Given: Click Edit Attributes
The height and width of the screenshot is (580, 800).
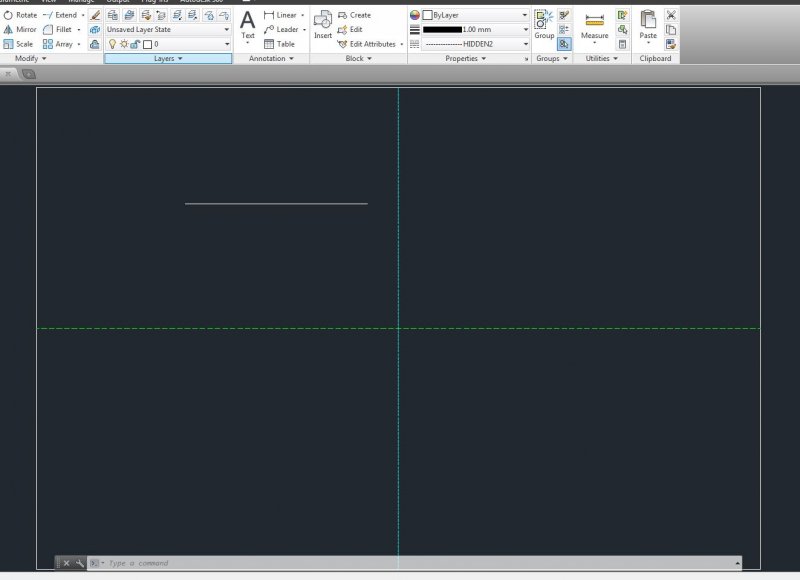Looking at the screenshot, I should [x=367, y=44].
